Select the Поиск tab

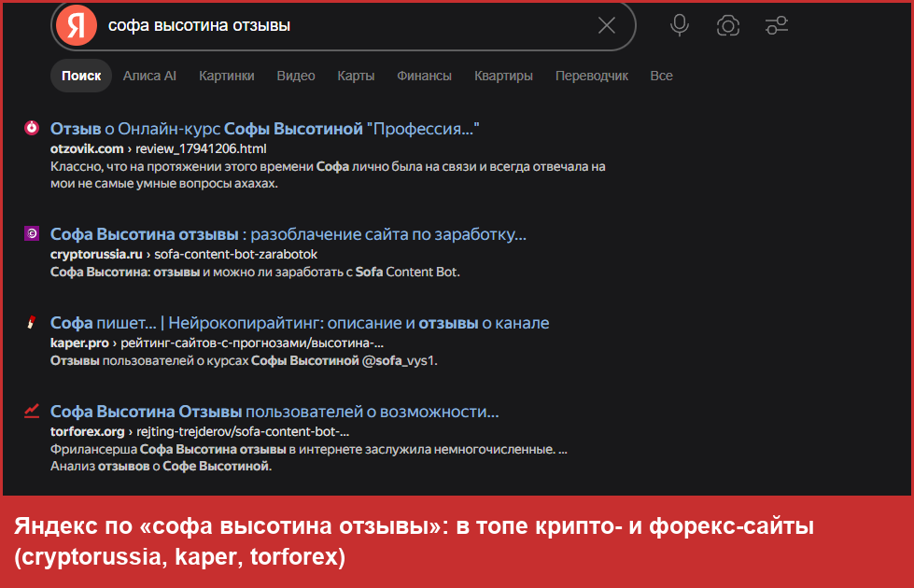[x=81, y=76]
